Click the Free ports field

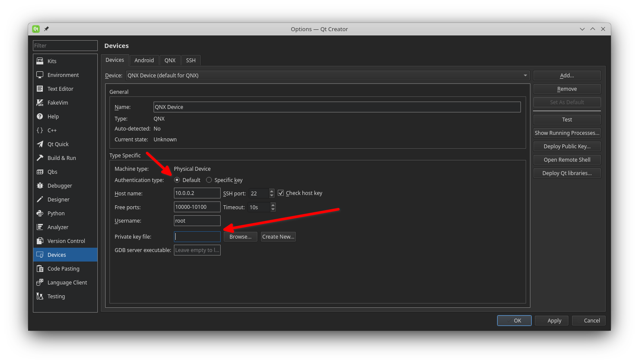[197, 207]
